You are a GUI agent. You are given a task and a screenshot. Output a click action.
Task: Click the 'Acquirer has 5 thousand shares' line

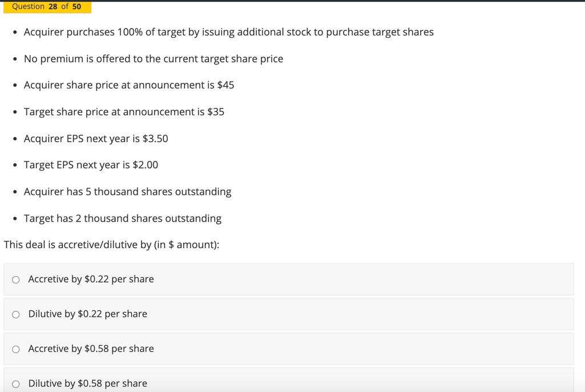point(127,192)
